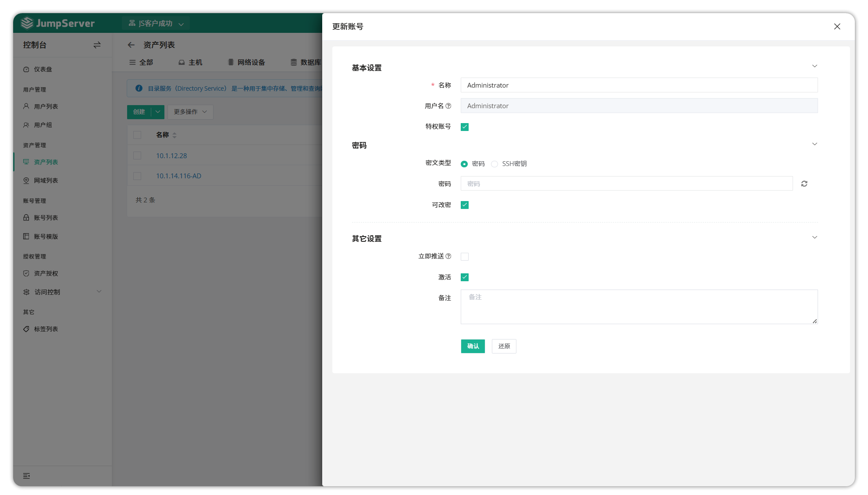This screenshot has height=495, width=868.
Task: Click the JumpServer logo
Action: 58,23
